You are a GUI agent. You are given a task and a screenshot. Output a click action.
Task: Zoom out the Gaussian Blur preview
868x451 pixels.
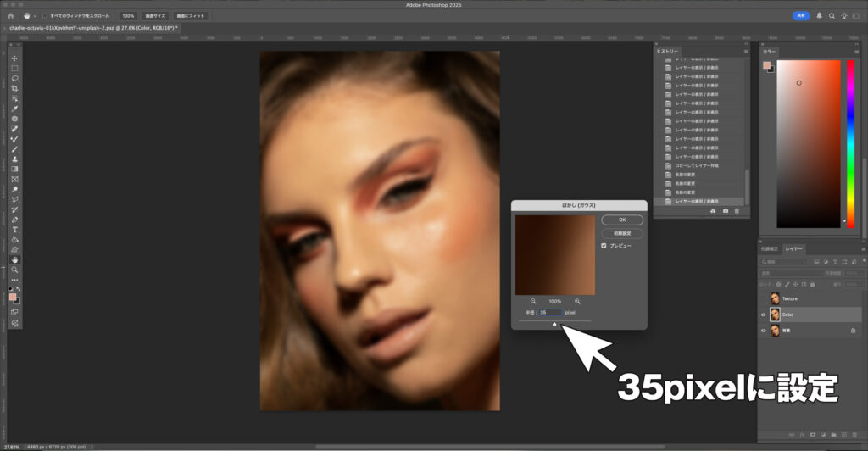tap(533, 302)
